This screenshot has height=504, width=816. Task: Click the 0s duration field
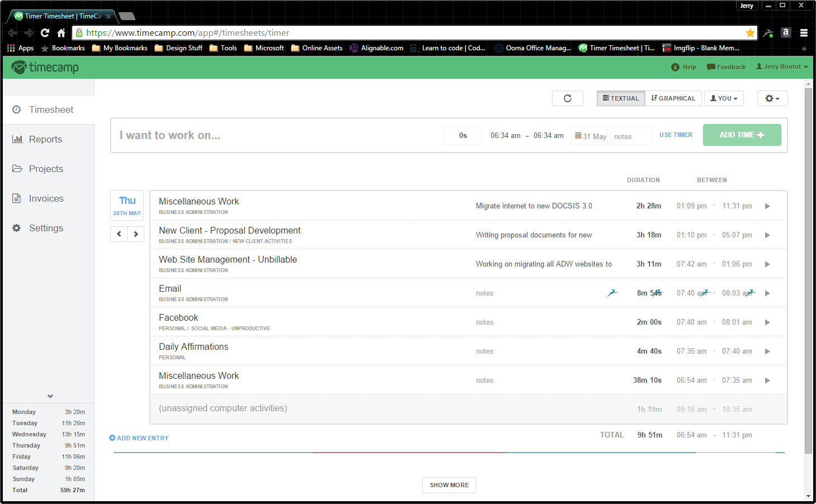[x=463, y=136]
